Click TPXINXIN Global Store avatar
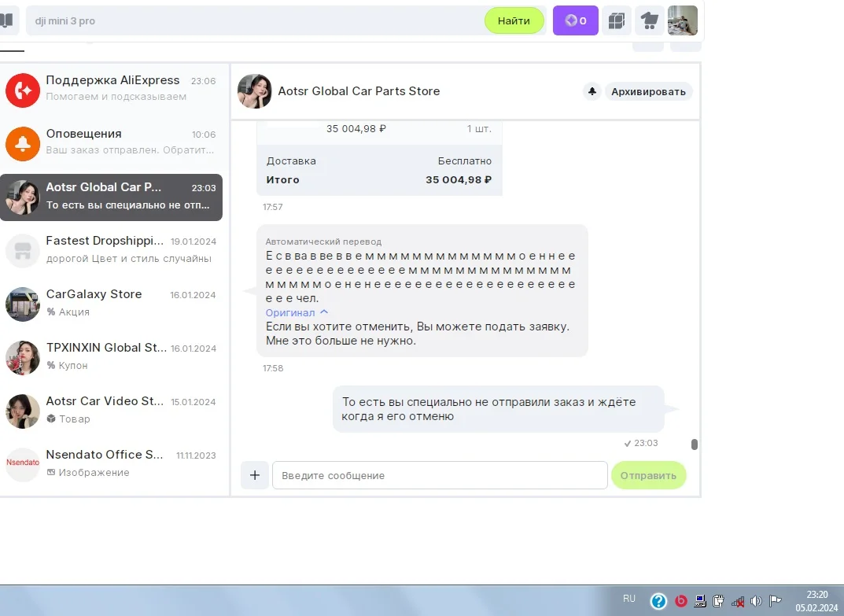Viewport: 844px width, 616px height. point(23,357)
